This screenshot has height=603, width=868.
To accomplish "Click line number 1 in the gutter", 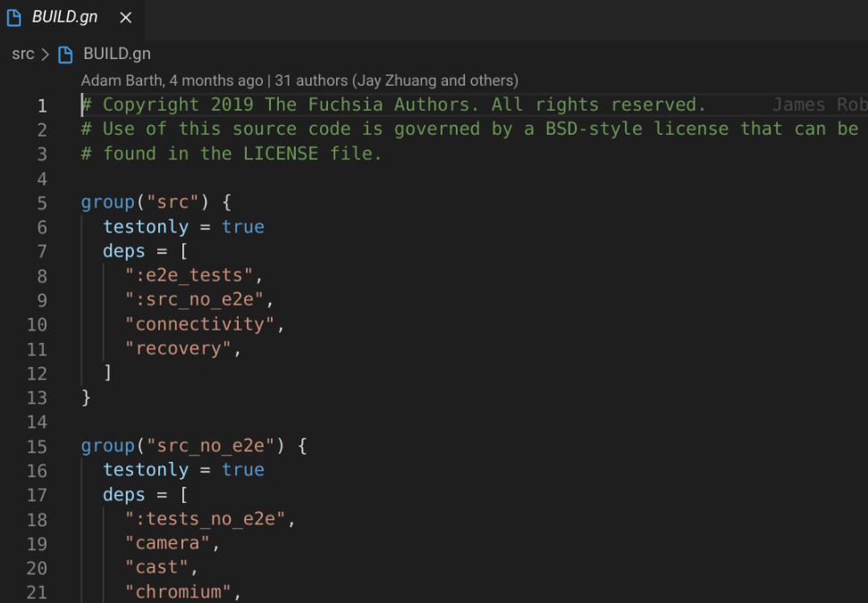I will [x=41, y=105].
